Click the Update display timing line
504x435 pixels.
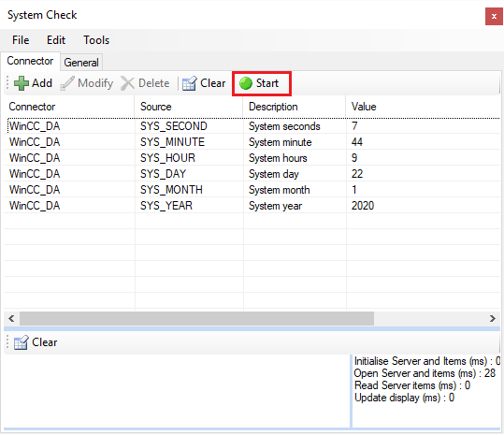404,398
